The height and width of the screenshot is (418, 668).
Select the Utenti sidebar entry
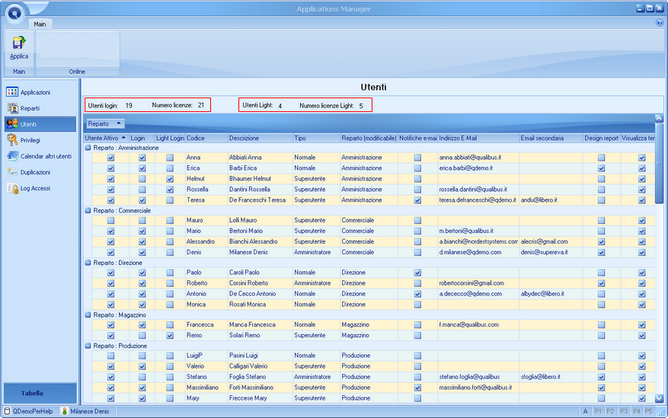click(40, 124)
